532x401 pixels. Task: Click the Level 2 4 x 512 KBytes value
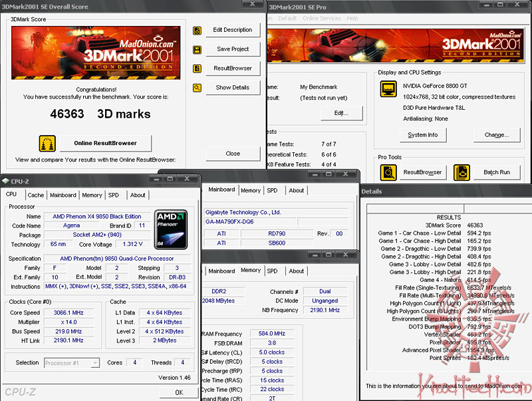(164, 331)
